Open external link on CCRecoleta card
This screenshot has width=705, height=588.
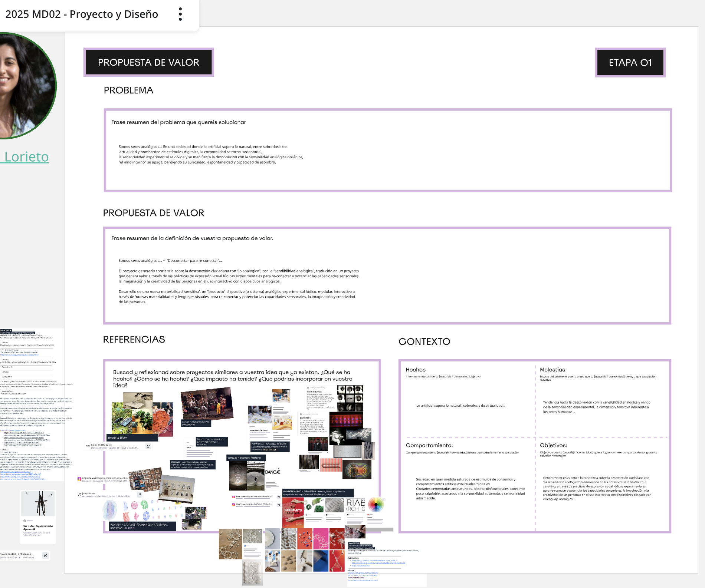[x=45, y=555]
